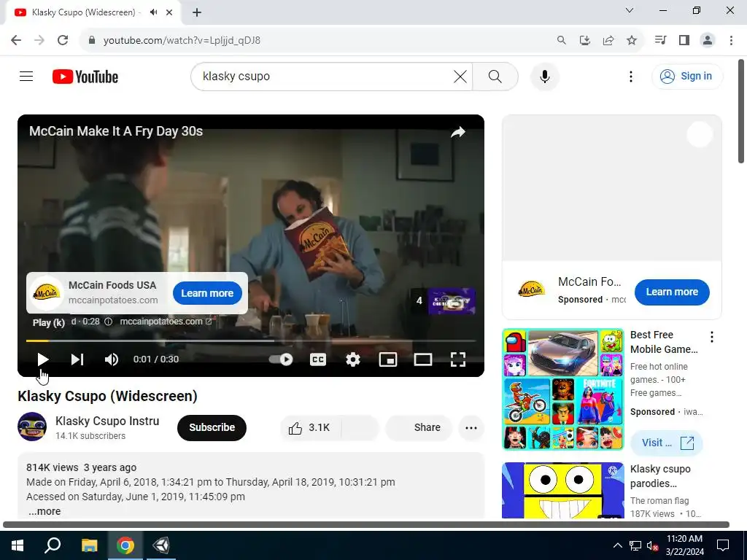Enable miniplayer mode

(x=388, y=359)
